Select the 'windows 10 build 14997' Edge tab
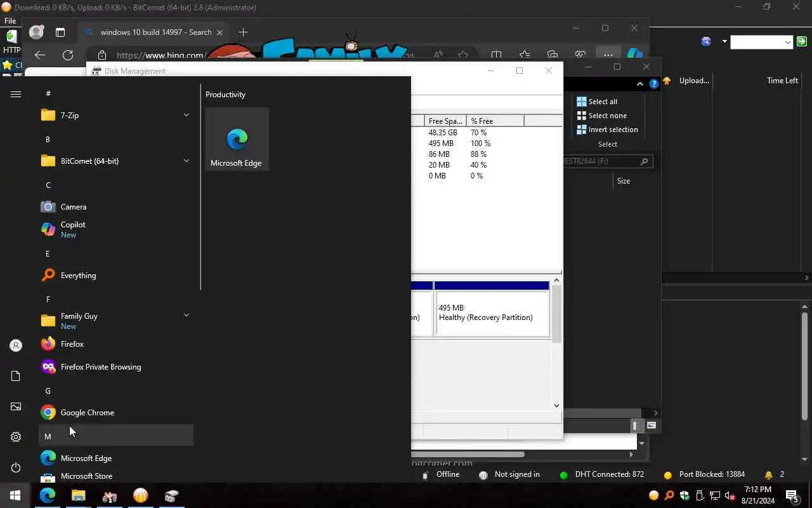 [155, 32]
